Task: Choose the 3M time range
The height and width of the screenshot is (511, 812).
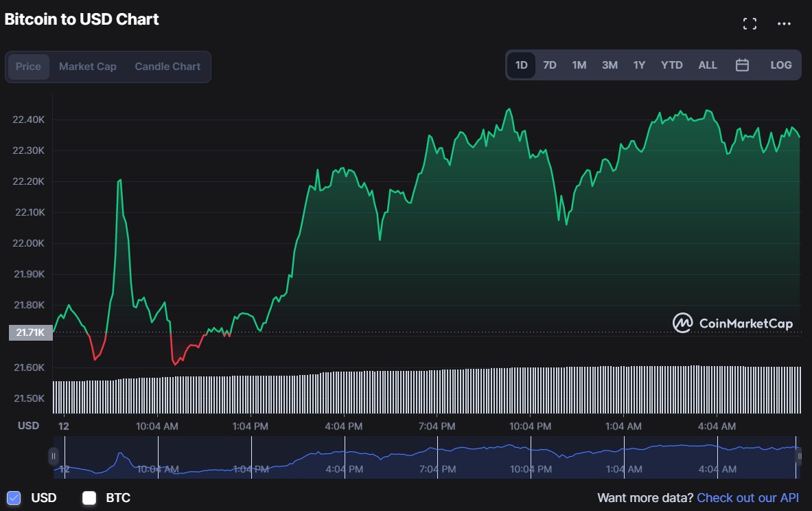Action: [x=610, y=65]
